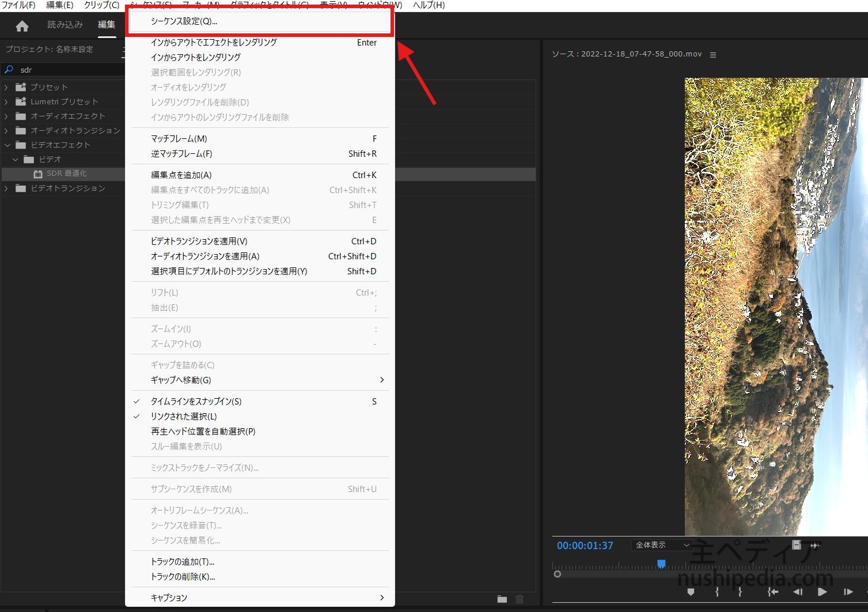
Task: Toggle リンクされた選択 checked menu item
Action: click(184, 417)
